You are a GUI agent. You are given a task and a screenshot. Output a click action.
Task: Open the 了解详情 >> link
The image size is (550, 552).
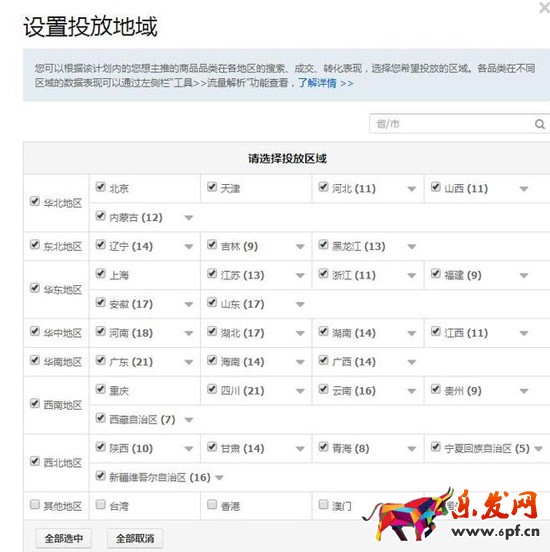[x=326, y=83]
